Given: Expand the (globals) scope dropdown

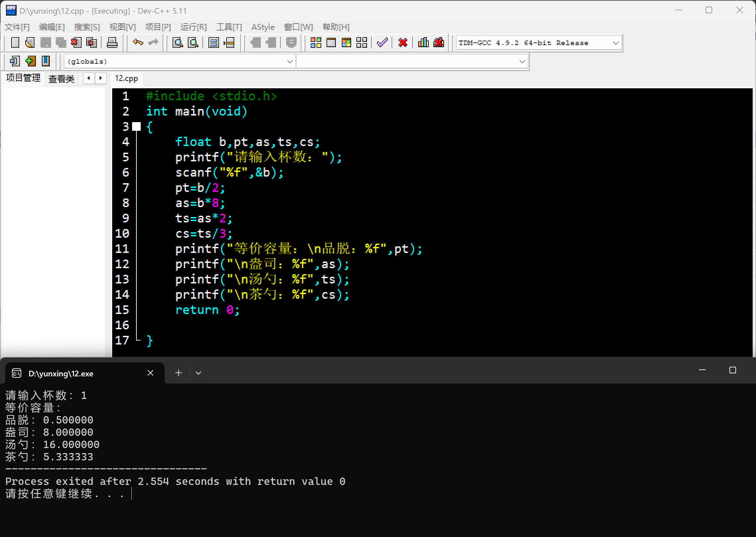Looking at the screenshot, I should pyautogui.click(x=289, y=61).
